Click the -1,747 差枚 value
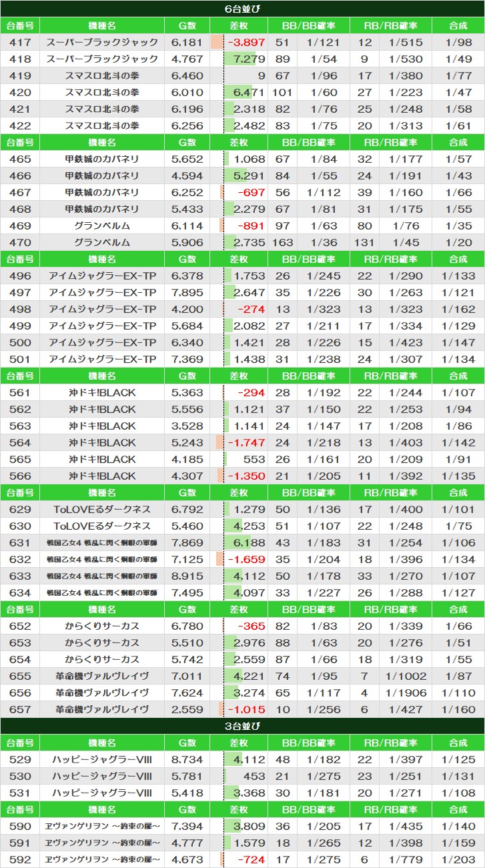Image resolution: width=485 pixels, height=868 pixels. tap(246, 442)
